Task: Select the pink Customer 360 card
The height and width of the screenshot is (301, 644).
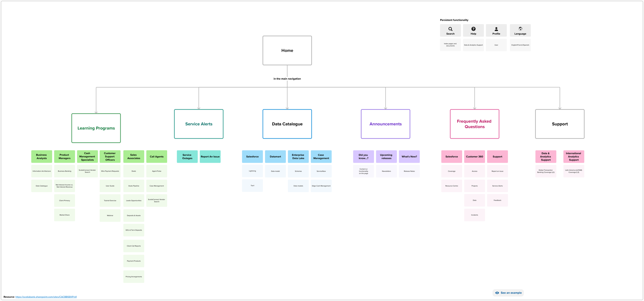Action: (474, 157)
